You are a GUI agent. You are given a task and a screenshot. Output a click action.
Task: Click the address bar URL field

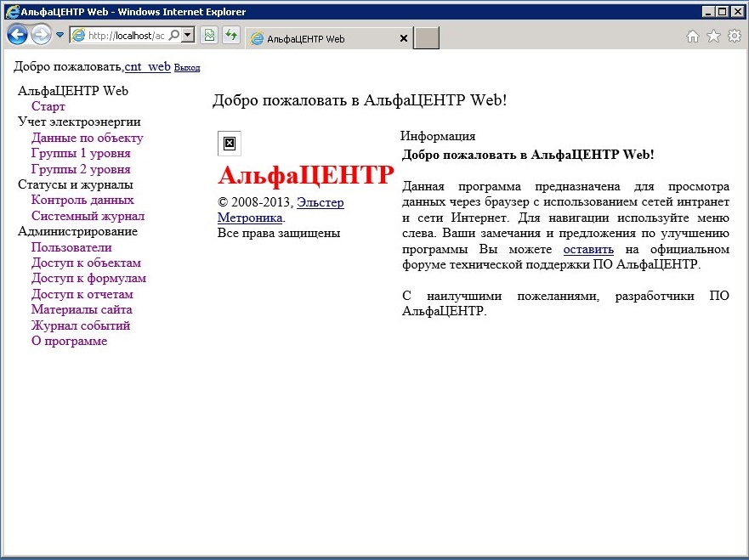tap(126, 36)
